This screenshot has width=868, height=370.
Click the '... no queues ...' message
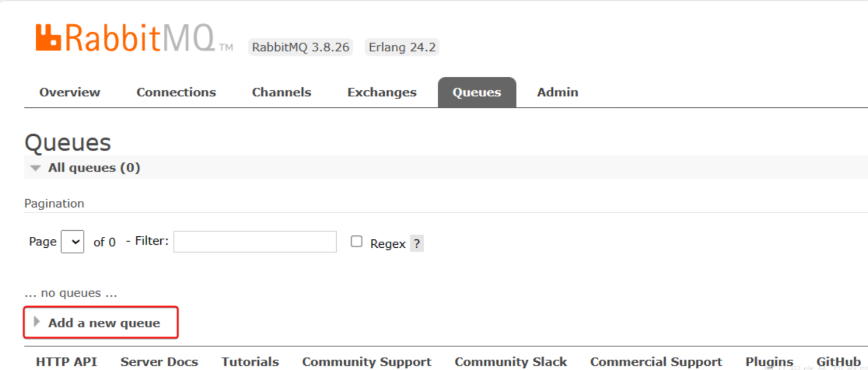71,293
